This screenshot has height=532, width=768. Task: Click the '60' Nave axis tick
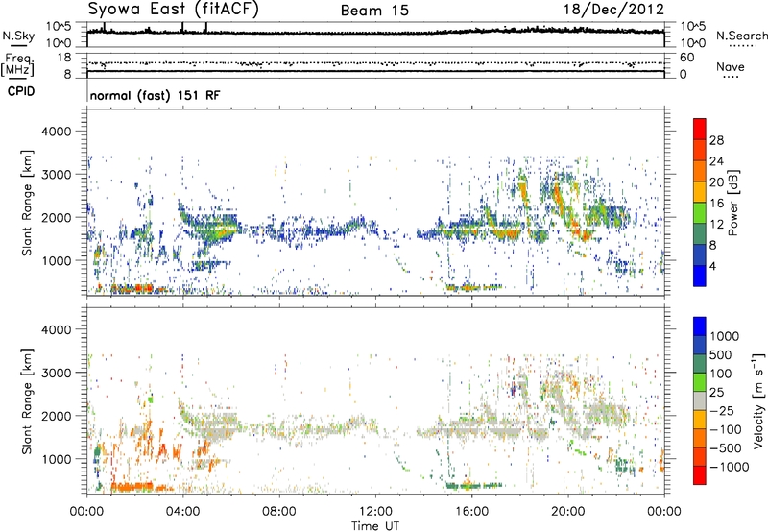[686, 58]
